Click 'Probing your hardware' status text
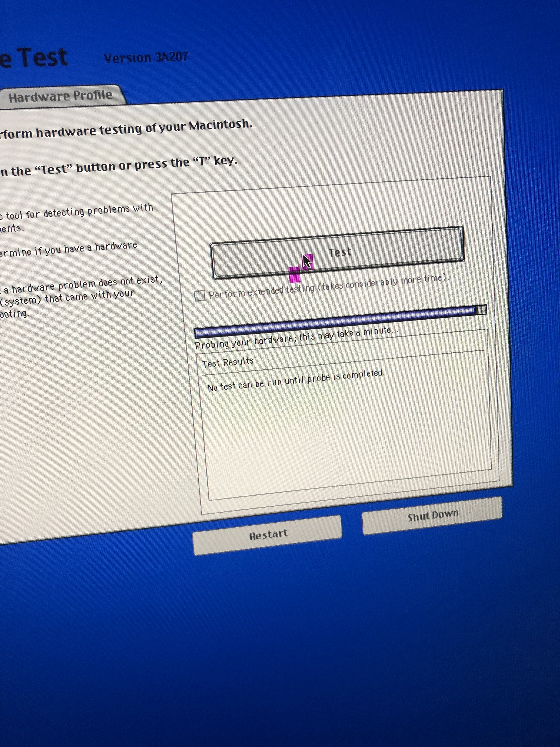Image resolution: width=560 pixels, height=747 pixels. [296, 337]
